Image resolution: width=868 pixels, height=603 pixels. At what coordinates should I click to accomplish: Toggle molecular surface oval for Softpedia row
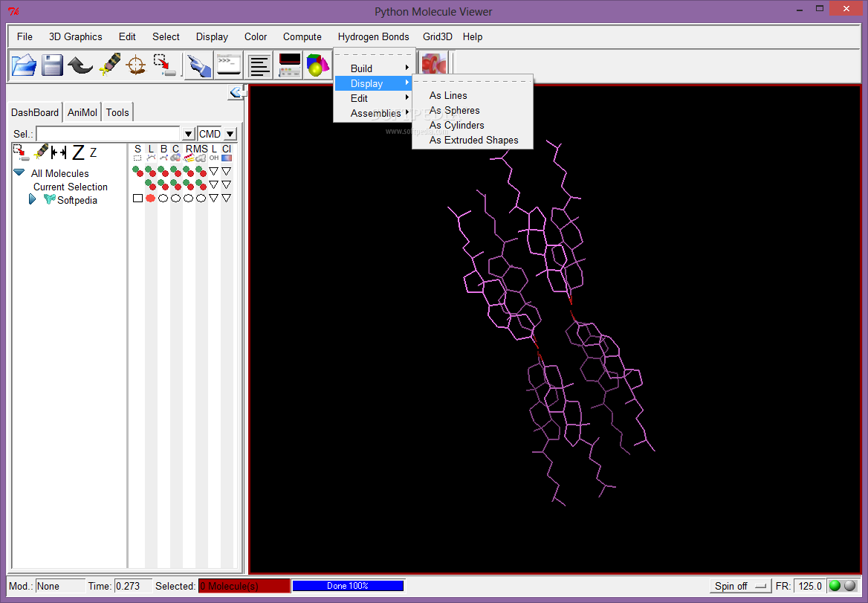click(201, 199)
